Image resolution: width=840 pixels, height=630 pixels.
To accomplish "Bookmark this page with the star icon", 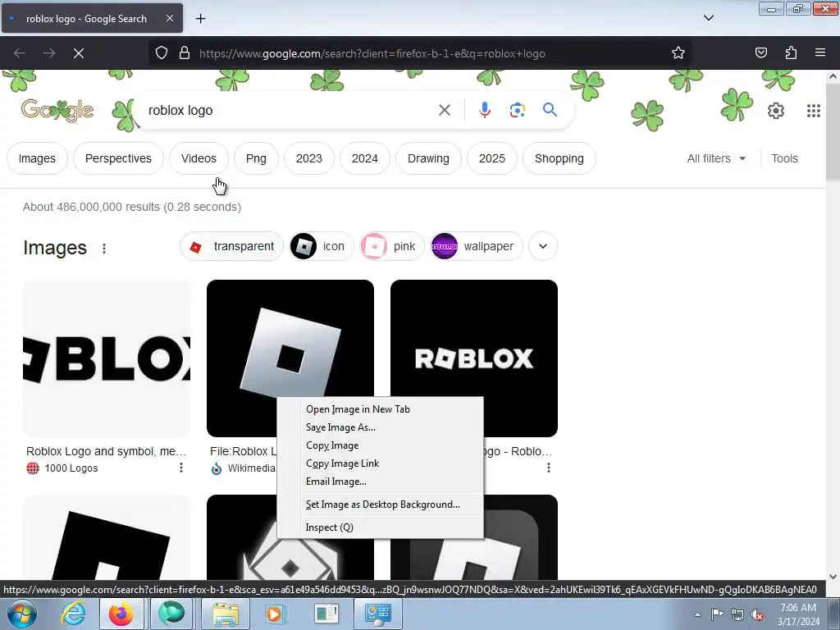I will (x=678, y=53).
